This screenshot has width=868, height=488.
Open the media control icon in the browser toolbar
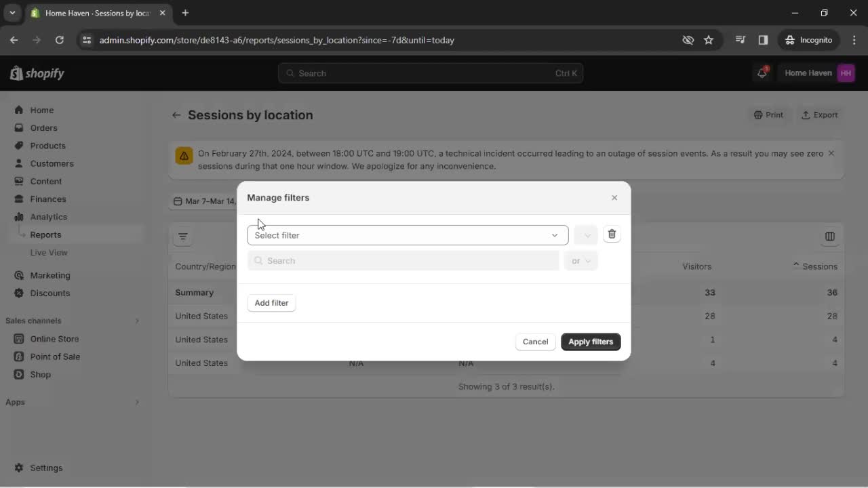(741, 40)
